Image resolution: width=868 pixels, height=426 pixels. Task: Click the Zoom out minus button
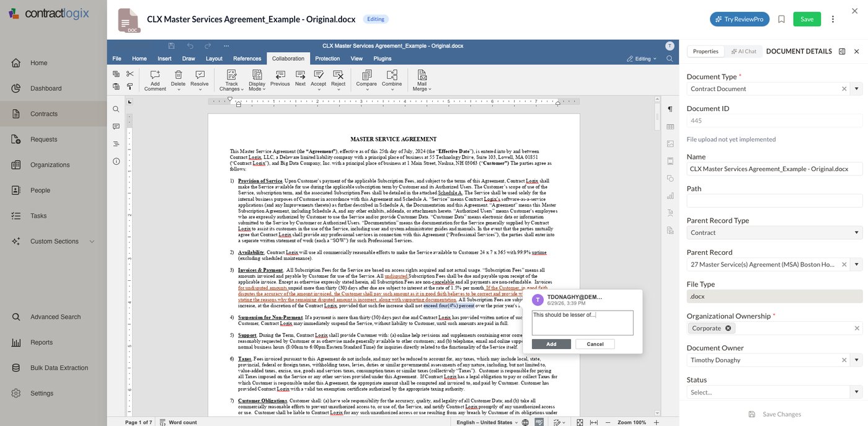coord(608,422)
